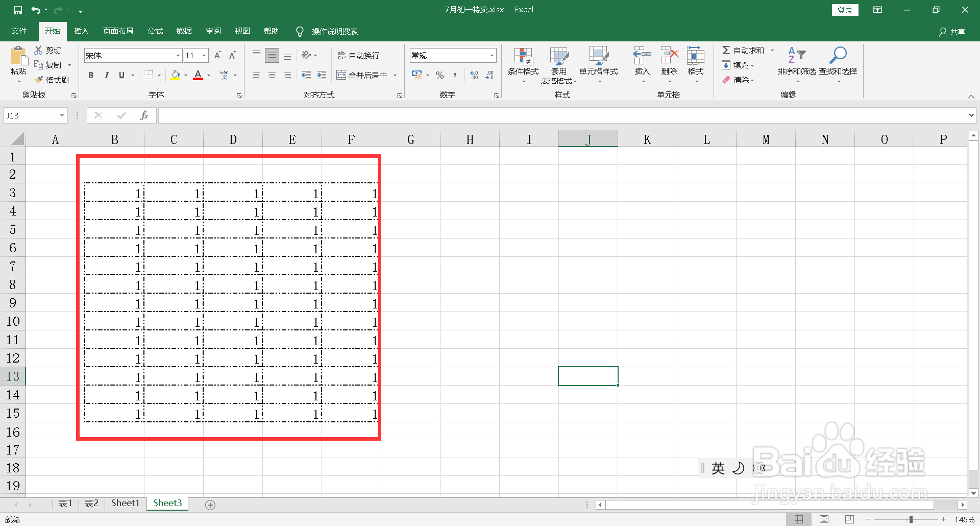Select row header 17

[13, 450]
